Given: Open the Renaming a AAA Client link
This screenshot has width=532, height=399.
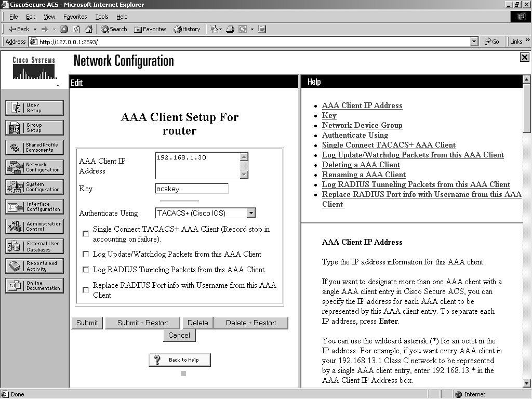Looking at the screenshot, I should (364, 175).
